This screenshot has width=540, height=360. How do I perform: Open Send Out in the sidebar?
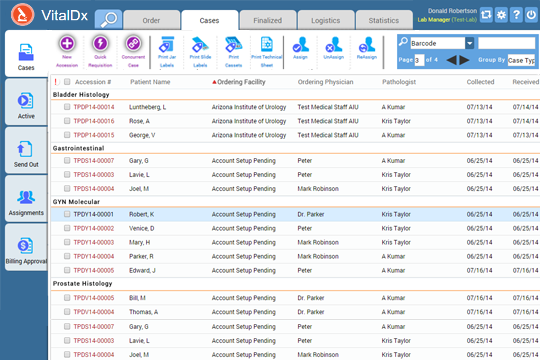(26, 150)
